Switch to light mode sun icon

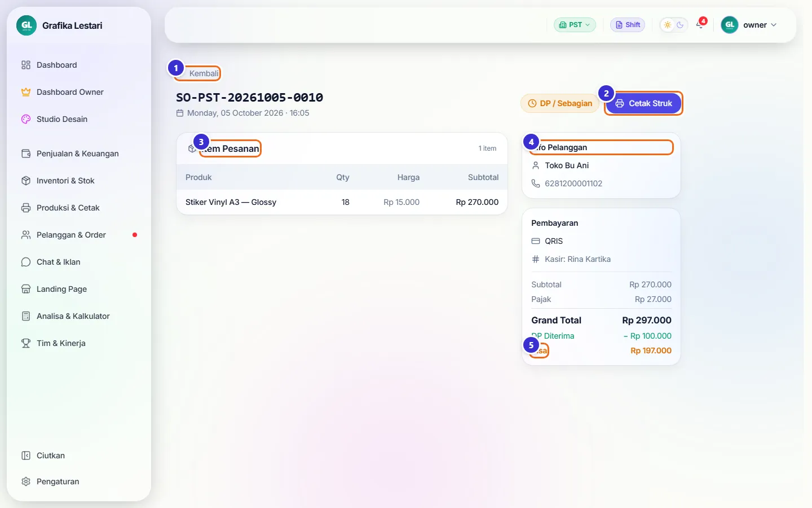coord(668,25)
